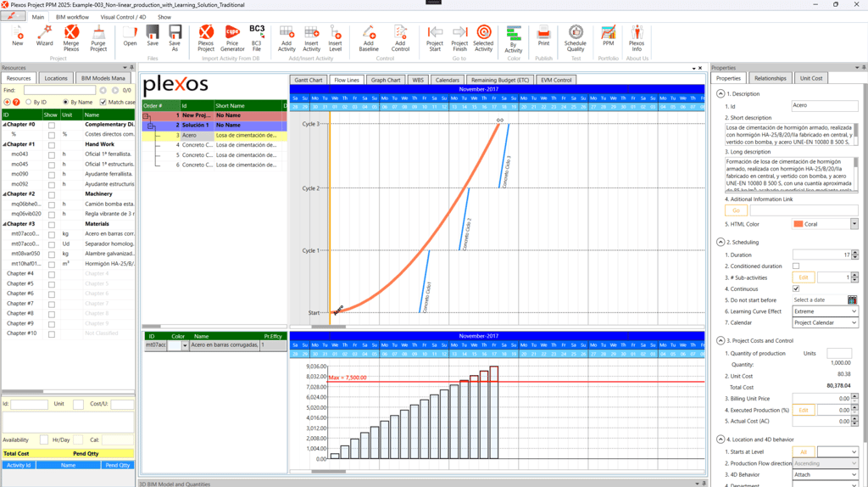Go to Project Start

[435, 38]
